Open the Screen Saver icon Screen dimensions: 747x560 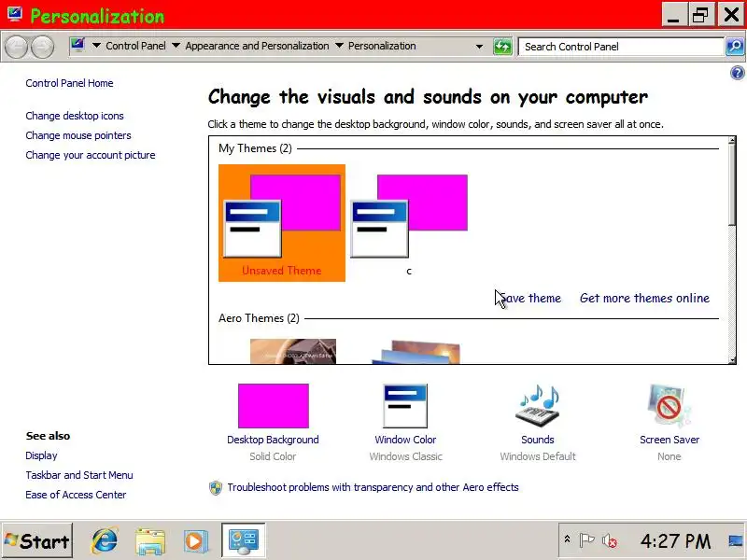tap(669, 406)
